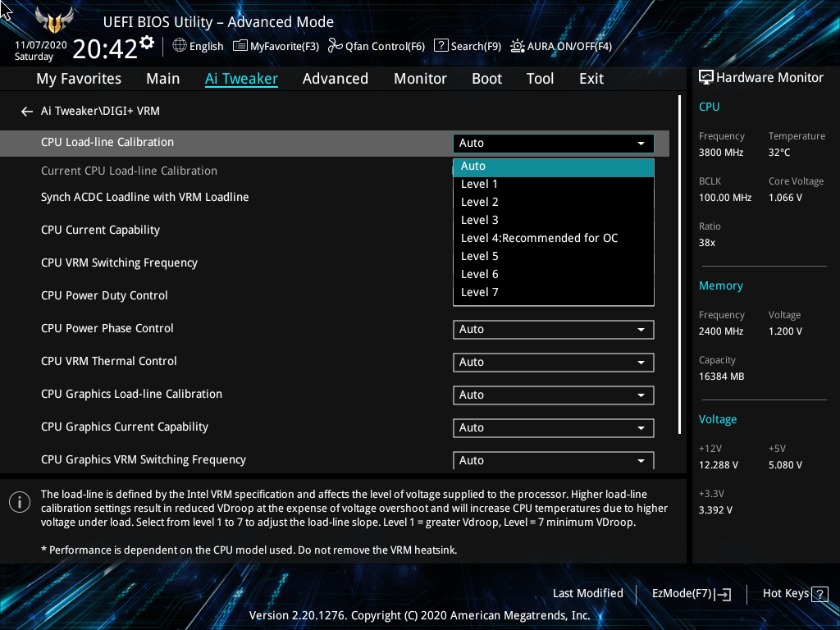Open time settings via gear icon
This screenshot has width=840, height=630.
click(x=147, y=43)
